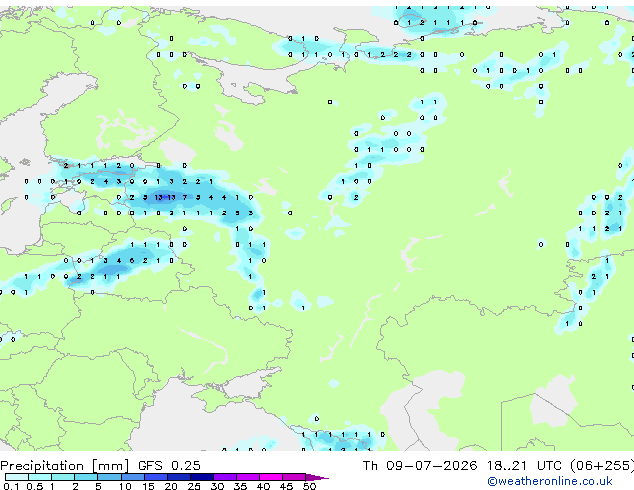The width and height of the screenshot is (634, 490).
Task: Click the legend label "50"
Action: tap(309, 486)
